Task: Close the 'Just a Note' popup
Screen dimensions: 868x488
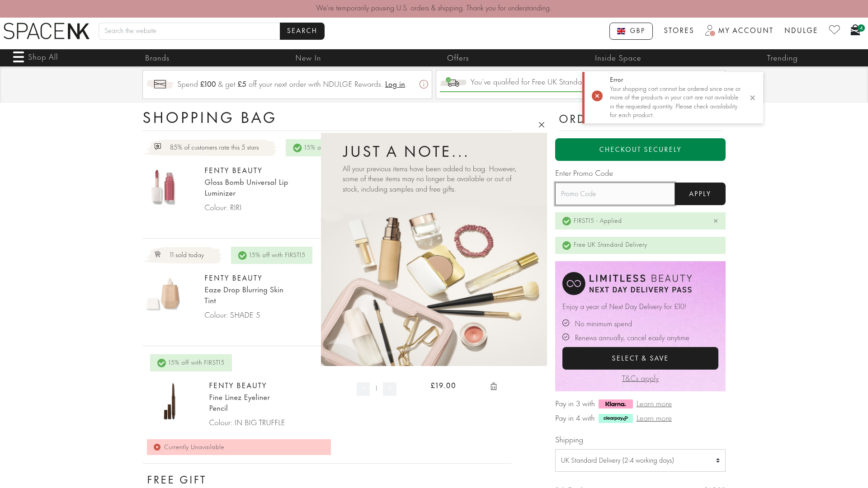Action: tap(542, 125)
